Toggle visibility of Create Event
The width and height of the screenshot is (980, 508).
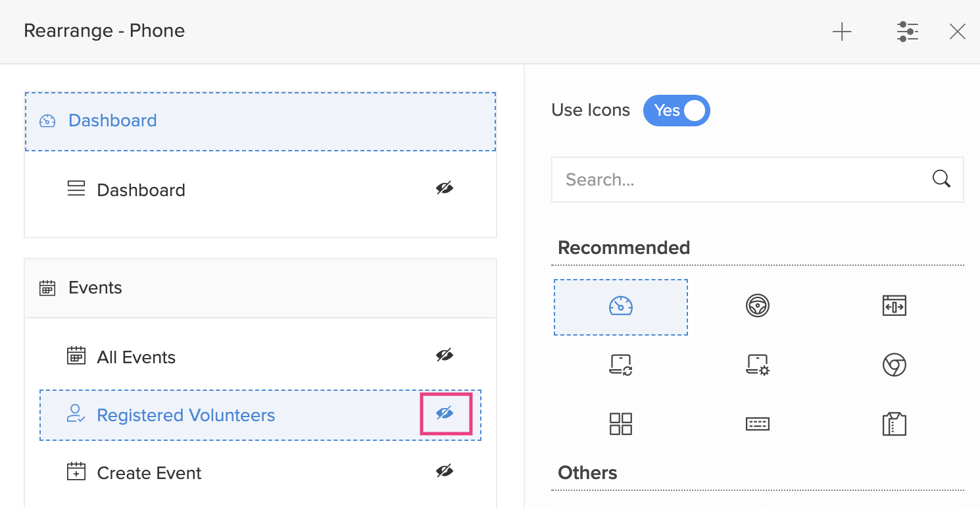pyautogui.click(x=445, y=471)
